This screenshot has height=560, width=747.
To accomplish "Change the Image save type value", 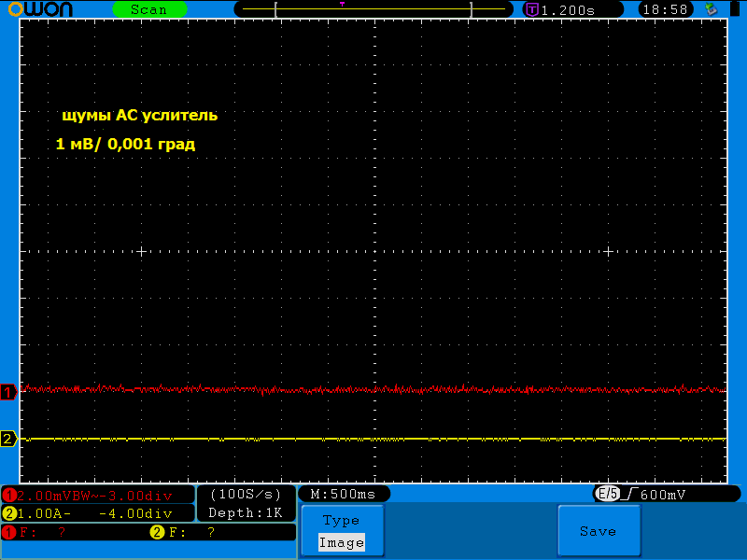I will [341, 542].
